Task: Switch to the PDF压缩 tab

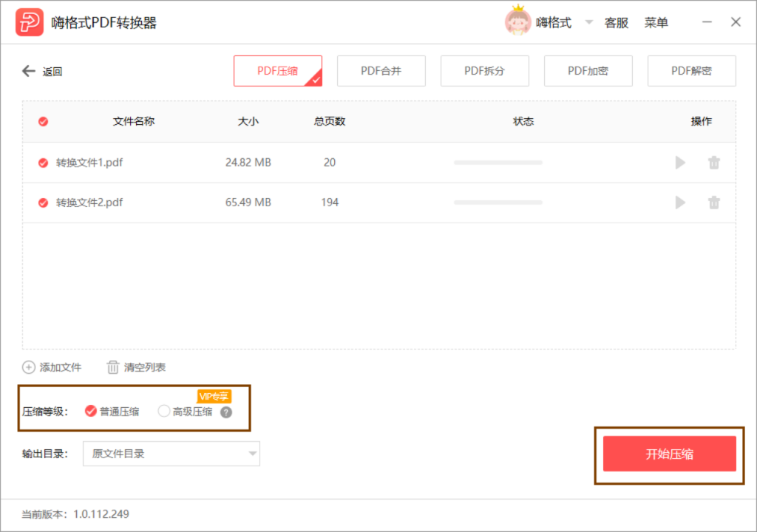Action: pos(278,71)
